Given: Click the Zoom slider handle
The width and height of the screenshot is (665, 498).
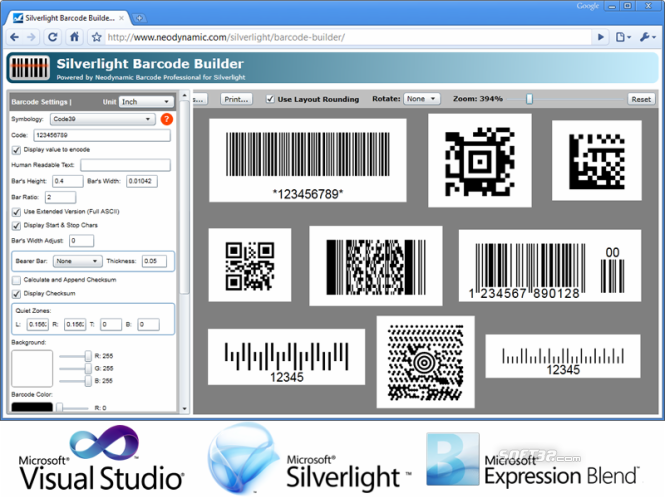Looking at the screenshot, I should [x=529, y=99].
